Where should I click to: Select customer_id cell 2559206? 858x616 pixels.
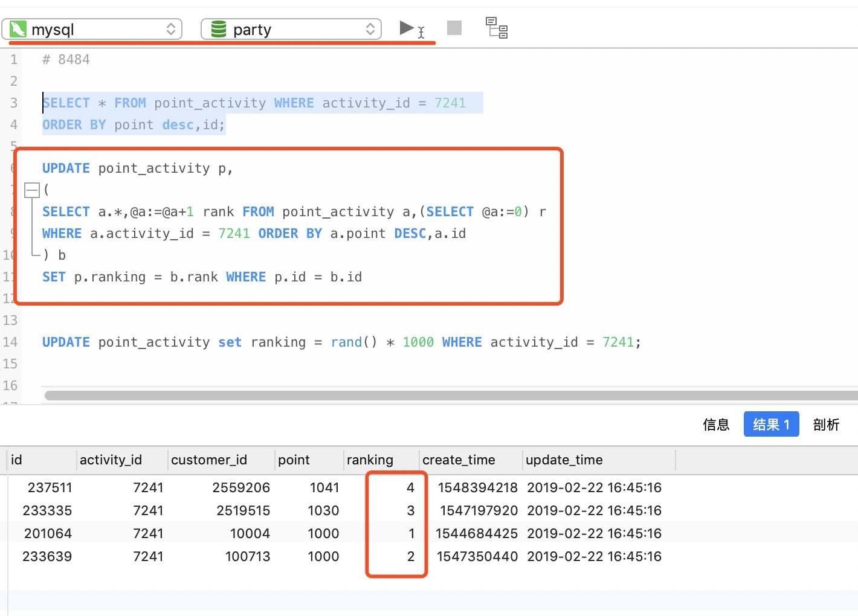point(241,487)
